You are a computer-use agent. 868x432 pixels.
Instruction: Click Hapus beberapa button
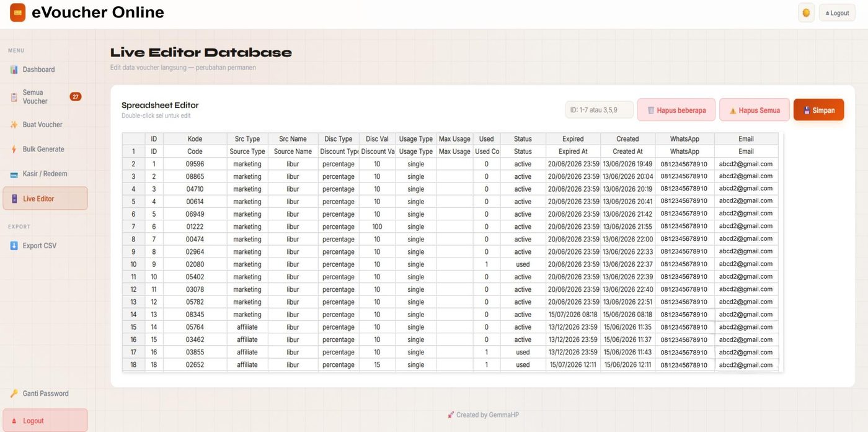(x=676, y=110)
